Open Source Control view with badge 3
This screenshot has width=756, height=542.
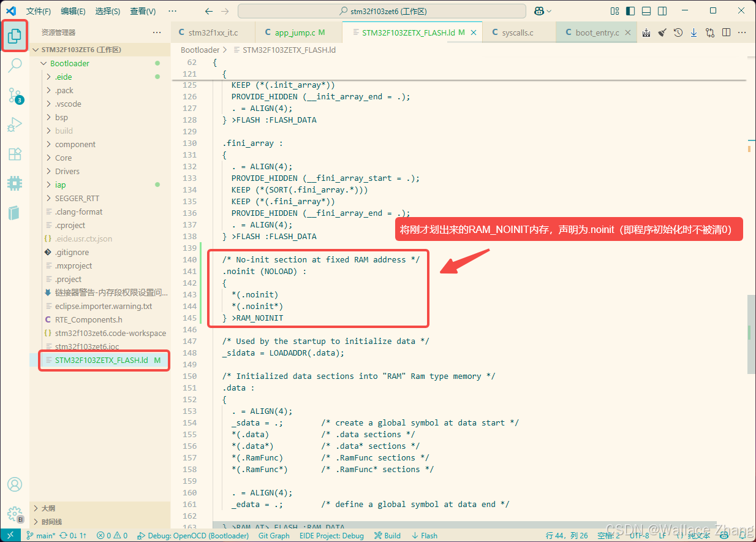pyautogui.click(x=15, y=95)
